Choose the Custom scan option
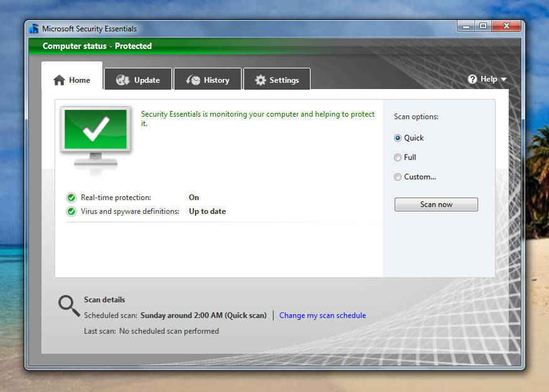Image resolution: width=549 pixels, height=392 pixels. (398, 176)
